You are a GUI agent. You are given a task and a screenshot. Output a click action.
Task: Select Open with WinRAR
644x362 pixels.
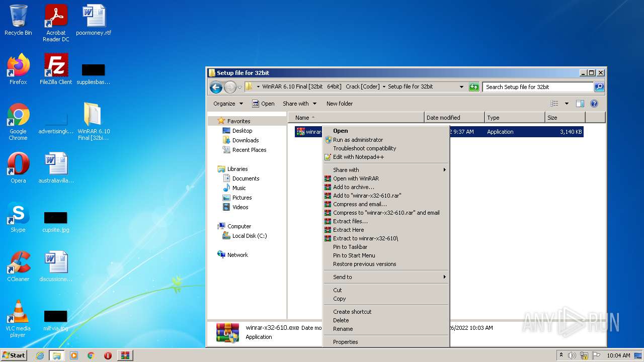point(386,178)
